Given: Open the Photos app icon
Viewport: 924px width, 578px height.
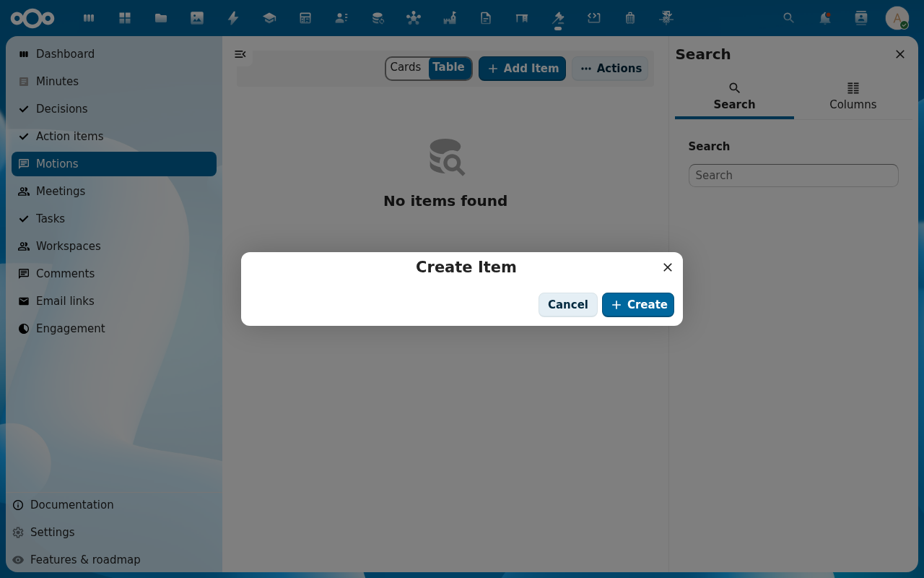Looking at the screenshot, I should [197, 18].
